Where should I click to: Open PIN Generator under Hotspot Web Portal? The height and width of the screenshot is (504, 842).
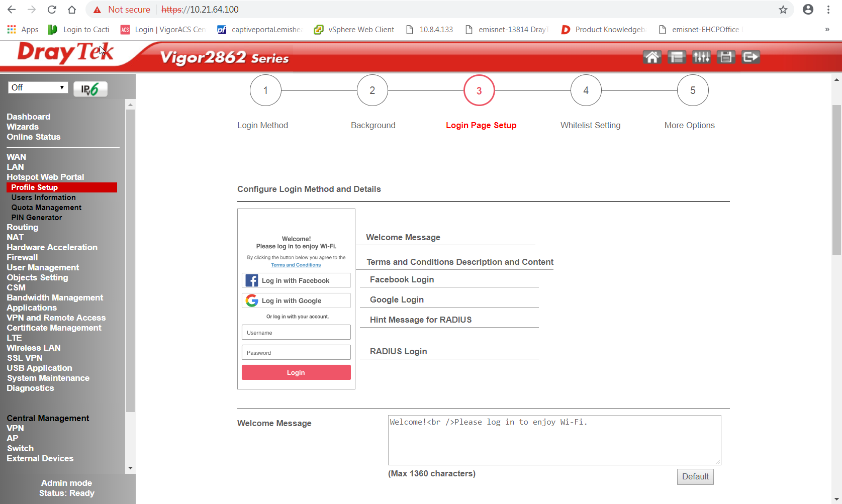click(37, 218)
